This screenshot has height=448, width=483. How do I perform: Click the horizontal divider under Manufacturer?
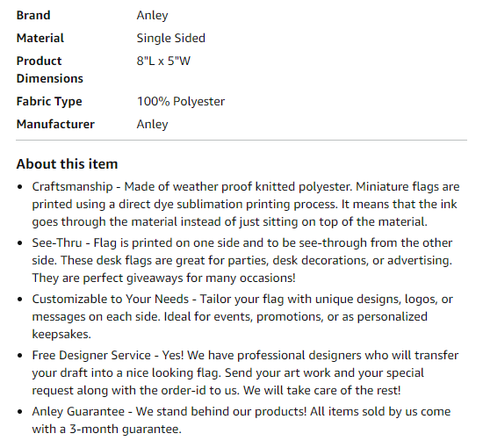241,141
